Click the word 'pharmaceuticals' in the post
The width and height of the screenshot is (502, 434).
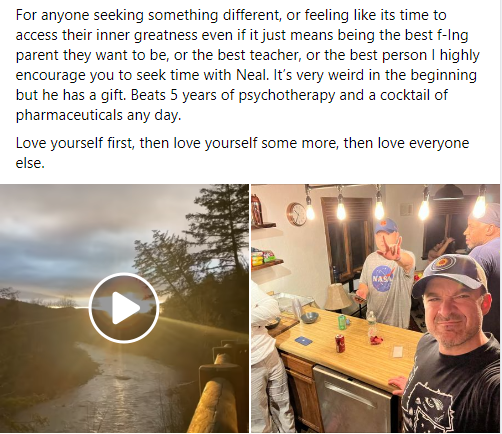coord(69,115)
